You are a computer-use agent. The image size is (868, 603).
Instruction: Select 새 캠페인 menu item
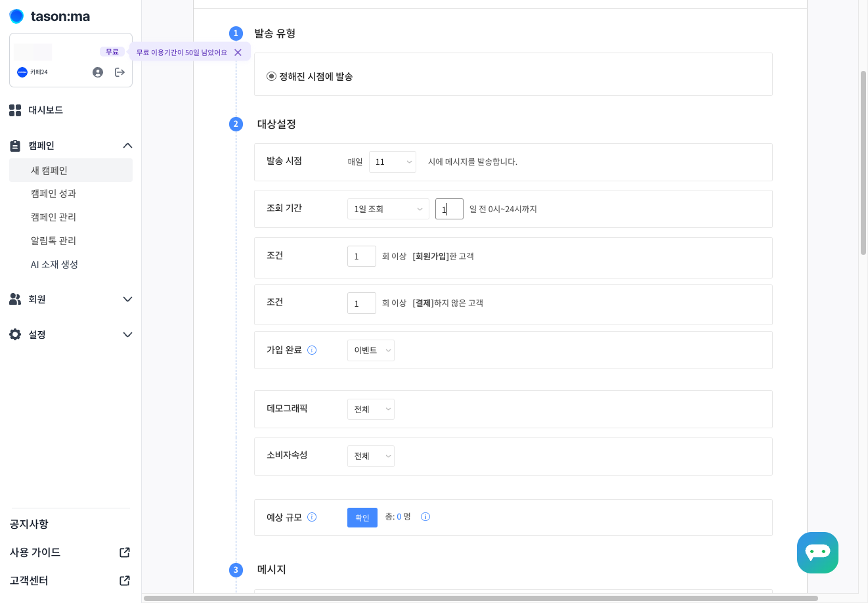[71, 170]
